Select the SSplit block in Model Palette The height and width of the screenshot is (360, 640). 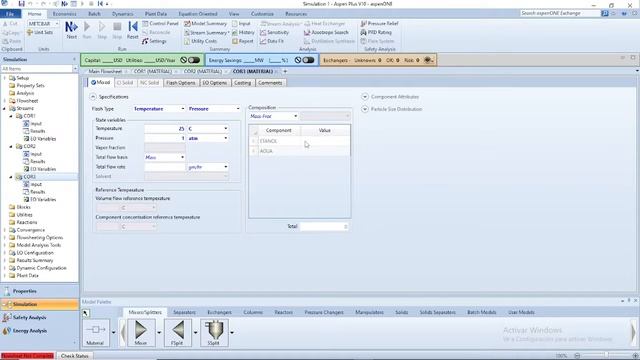214,333
